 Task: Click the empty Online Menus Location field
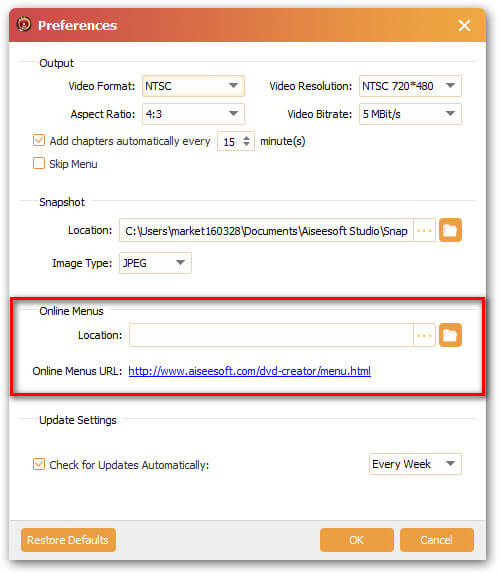click(271, 335)
